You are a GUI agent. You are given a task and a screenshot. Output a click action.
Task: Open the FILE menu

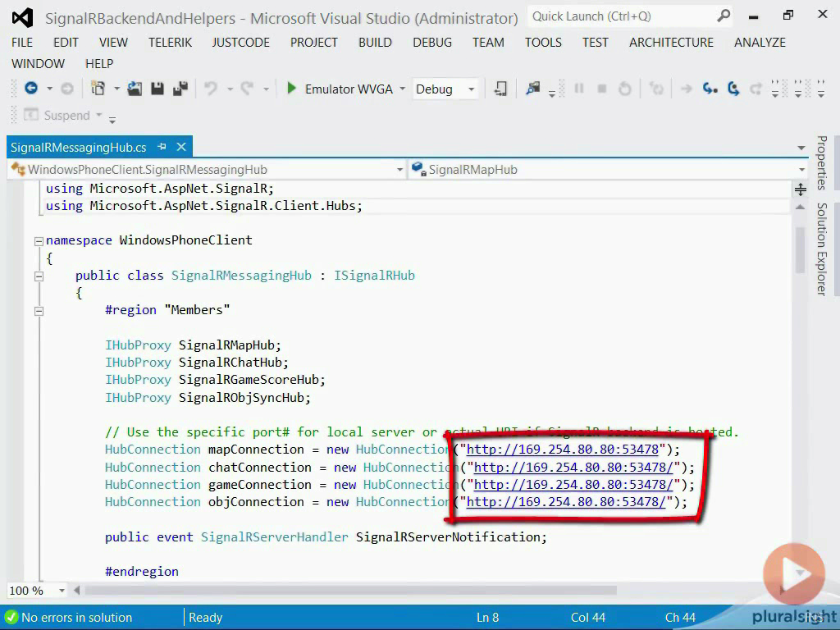click(22, 43)
